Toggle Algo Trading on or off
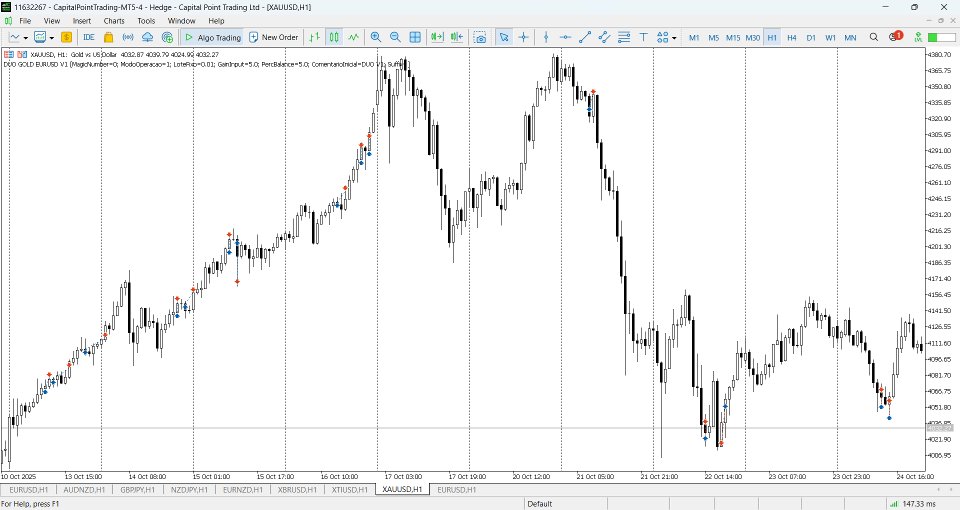 212,37
